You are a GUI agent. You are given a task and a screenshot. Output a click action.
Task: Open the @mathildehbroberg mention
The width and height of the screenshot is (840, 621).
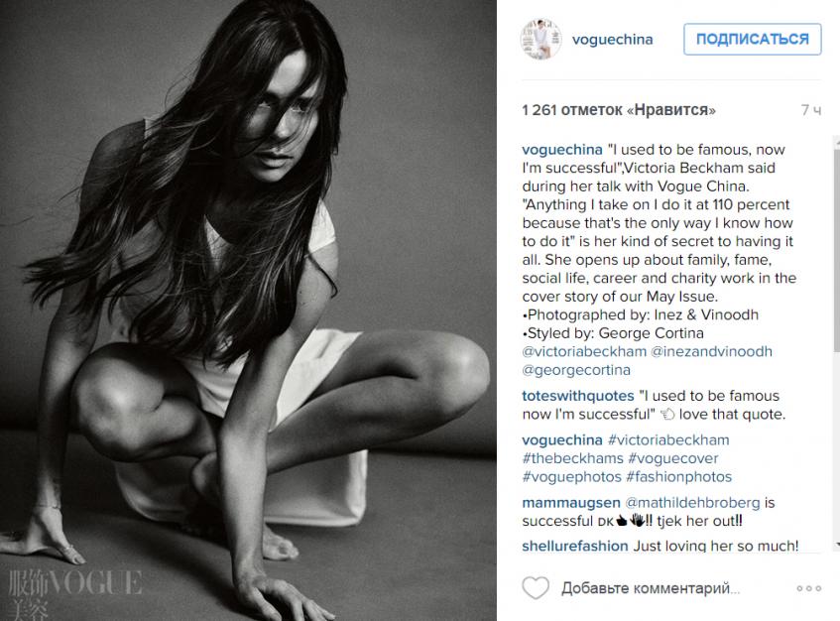tap(692, 503)
